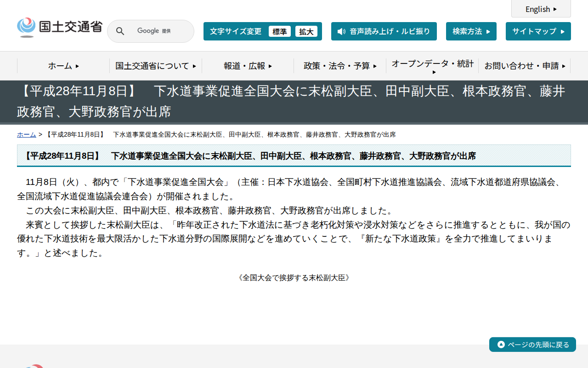Click the logo icon at page bottom
The height and width of the screenshot is (368, 588).
click(34, 365)
